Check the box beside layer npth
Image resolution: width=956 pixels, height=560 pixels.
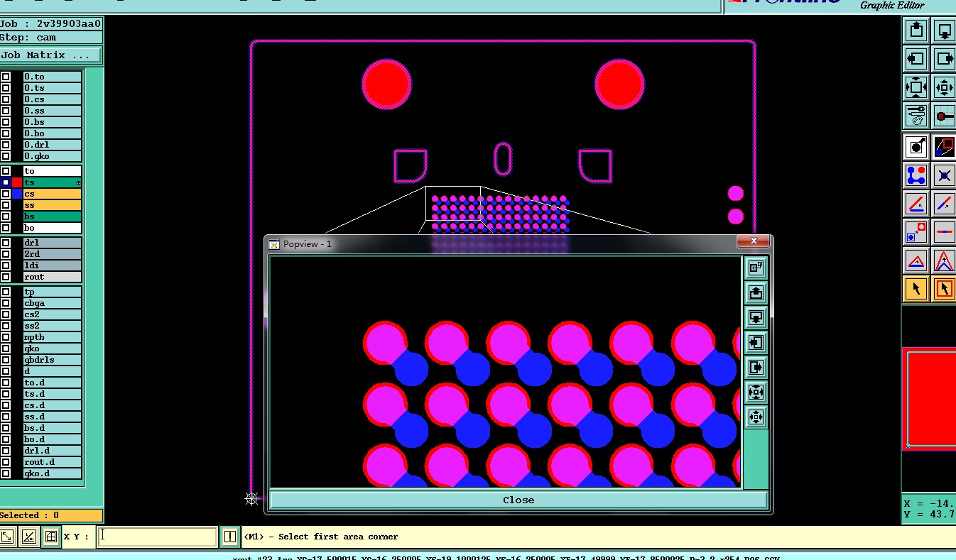[6, 337]
